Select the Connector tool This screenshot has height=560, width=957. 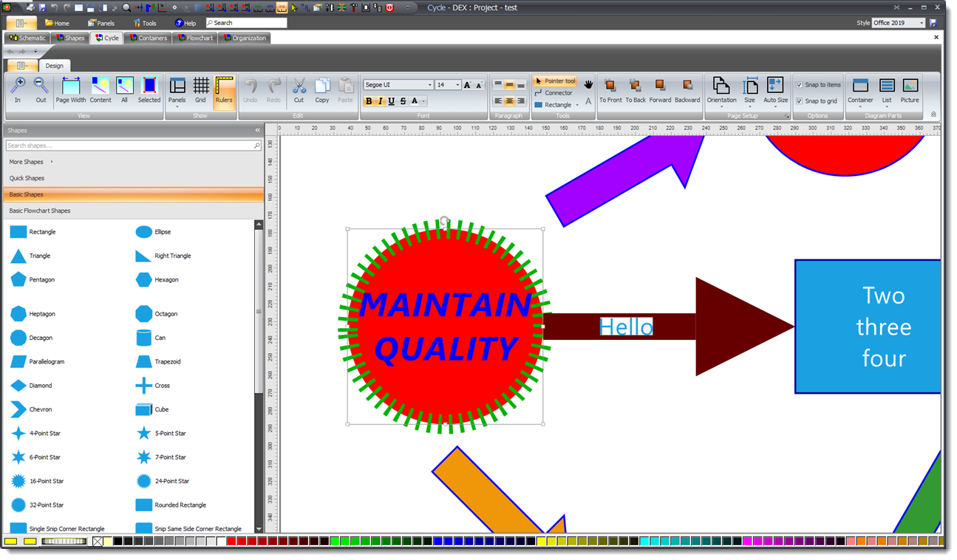554,93
